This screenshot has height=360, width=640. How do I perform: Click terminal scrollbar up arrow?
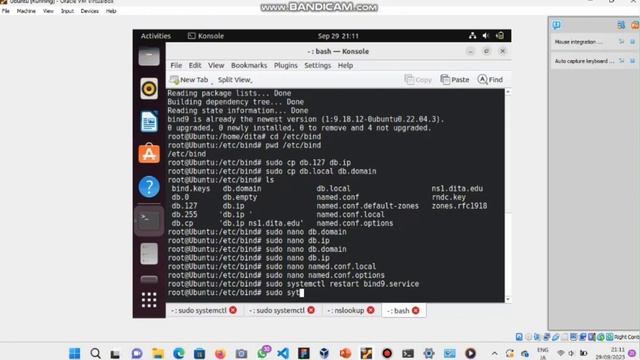(508, 92)
